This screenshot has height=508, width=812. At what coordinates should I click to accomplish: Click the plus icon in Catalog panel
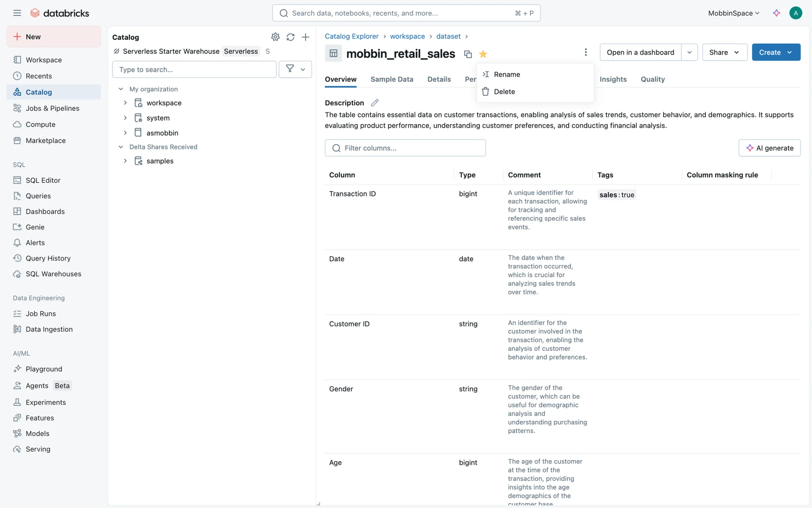[x=305, y=37]
